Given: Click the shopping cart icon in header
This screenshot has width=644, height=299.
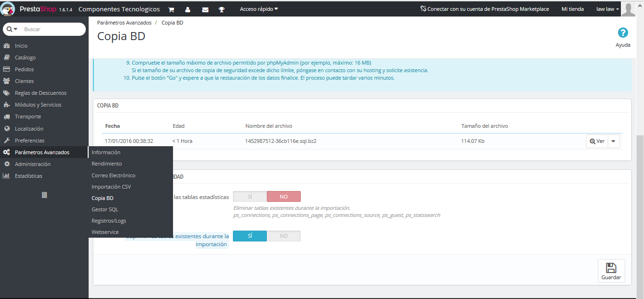Looking at the screenshot, I should tap(171, 9).
